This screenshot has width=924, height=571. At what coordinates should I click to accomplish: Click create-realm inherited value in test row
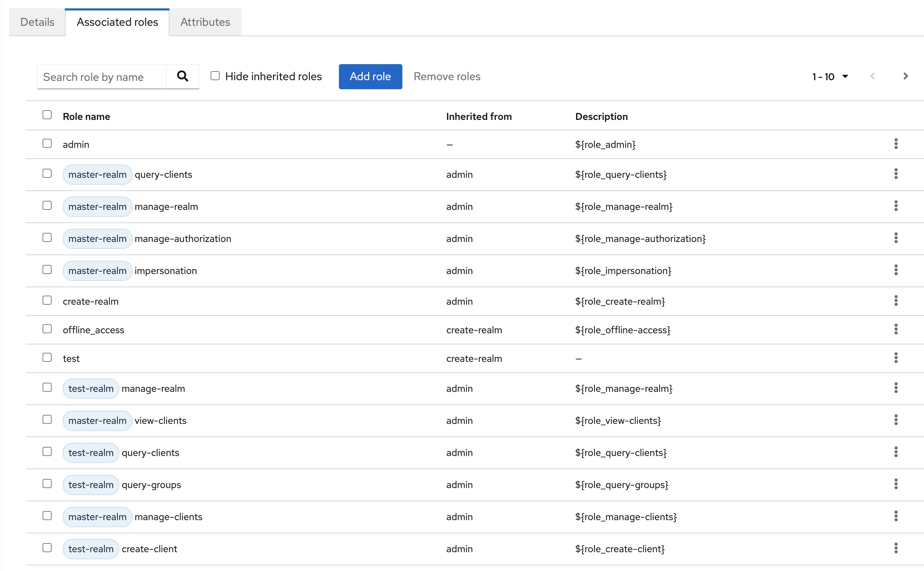[x=474, y=358]
